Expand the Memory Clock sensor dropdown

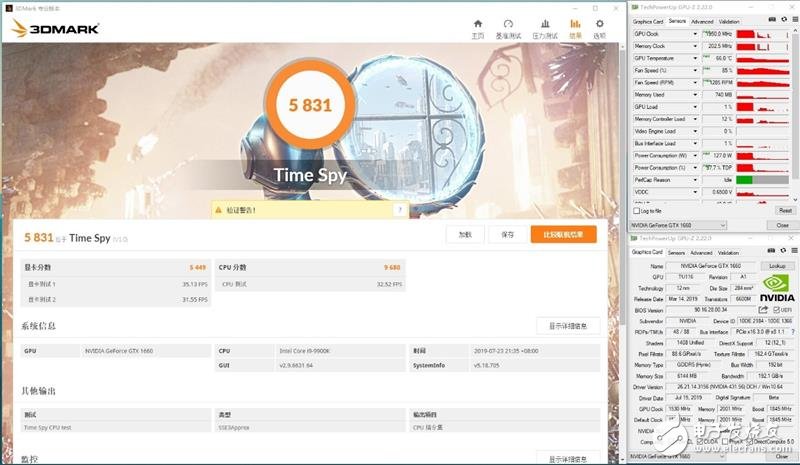point(694,46)
